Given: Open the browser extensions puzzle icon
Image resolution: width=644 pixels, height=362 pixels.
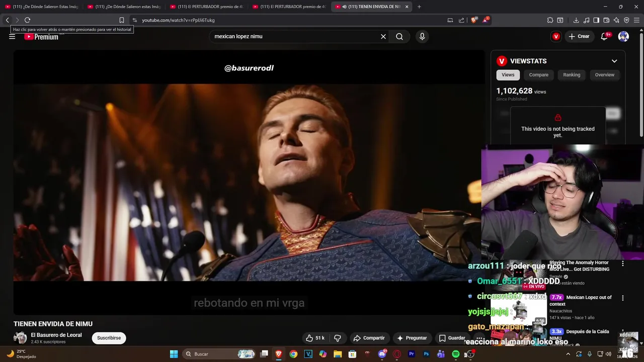Looking at the screenshot, I should pyautogui.click(x=550, y=20).
